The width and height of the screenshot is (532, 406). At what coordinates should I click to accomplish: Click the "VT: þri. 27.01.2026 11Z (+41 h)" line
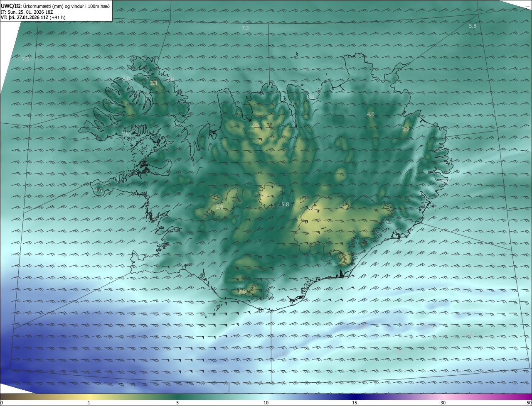[33, 17]
